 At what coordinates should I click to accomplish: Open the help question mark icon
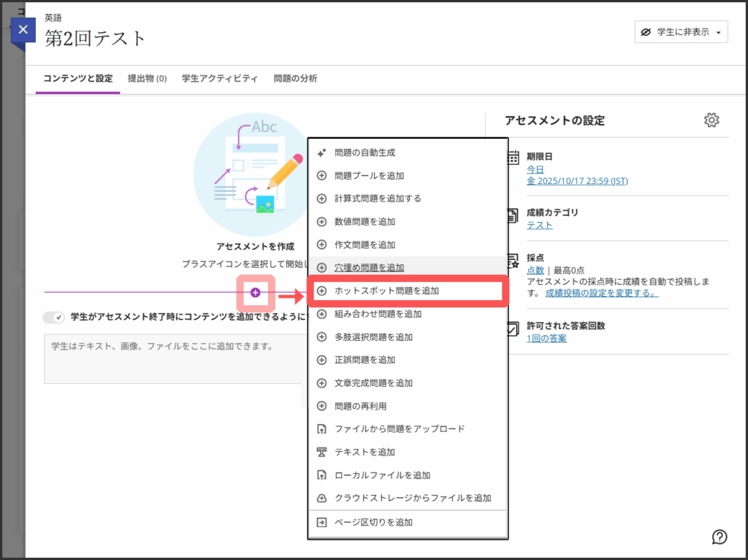pyautogui.click(x=720, y=537)
